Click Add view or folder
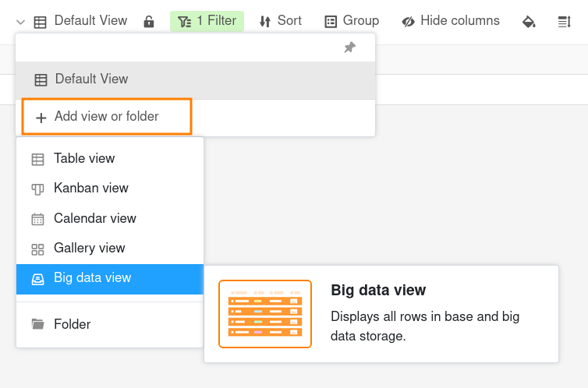The width and height of the screenshot is (588, 388). click(106, 117)
